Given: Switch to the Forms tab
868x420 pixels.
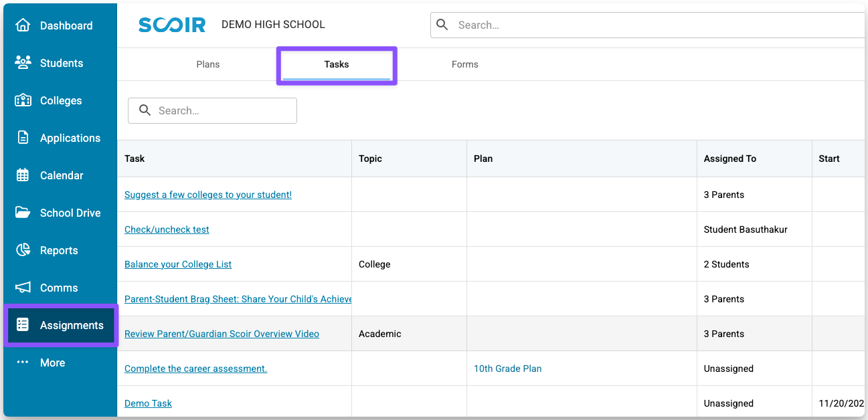Looking at the screenshot, I should (464, 64).
